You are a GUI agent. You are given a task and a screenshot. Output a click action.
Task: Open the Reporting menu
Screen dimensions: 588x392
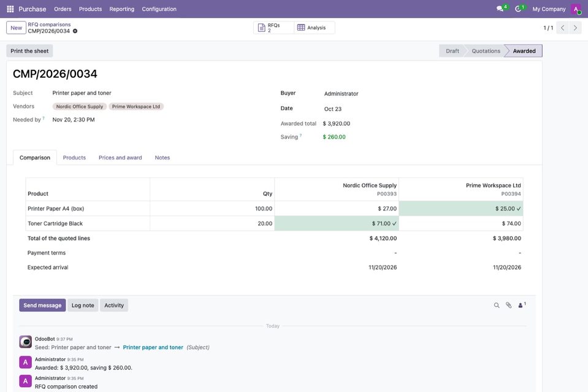[122, 9]
